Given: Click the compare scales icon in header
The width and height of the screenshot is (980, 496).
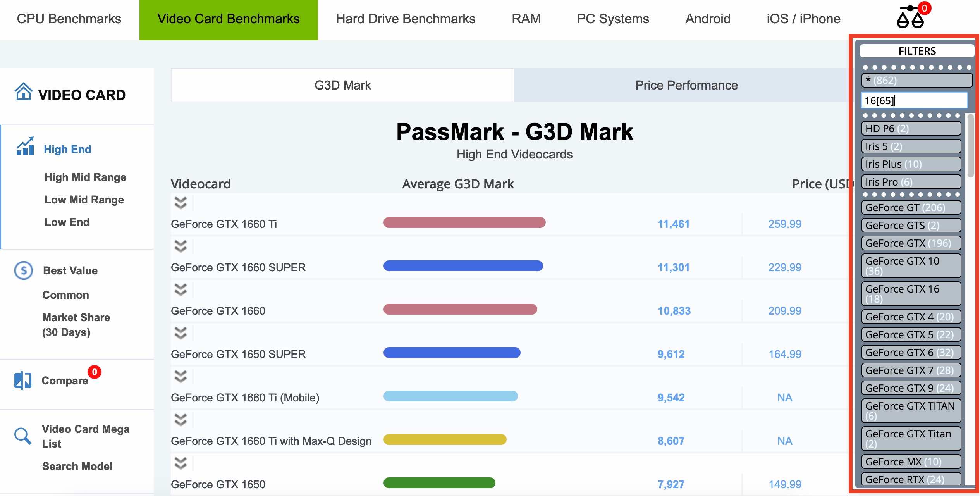Looking at the screenshot, I should click(x=910, y=17).
